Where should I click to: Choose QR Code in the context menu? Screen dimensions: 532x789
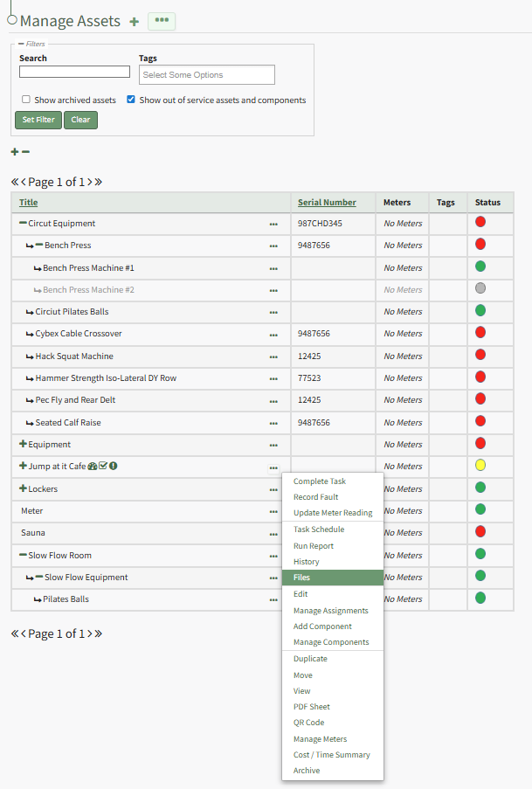pyautogui.click(x=308, y=723)
